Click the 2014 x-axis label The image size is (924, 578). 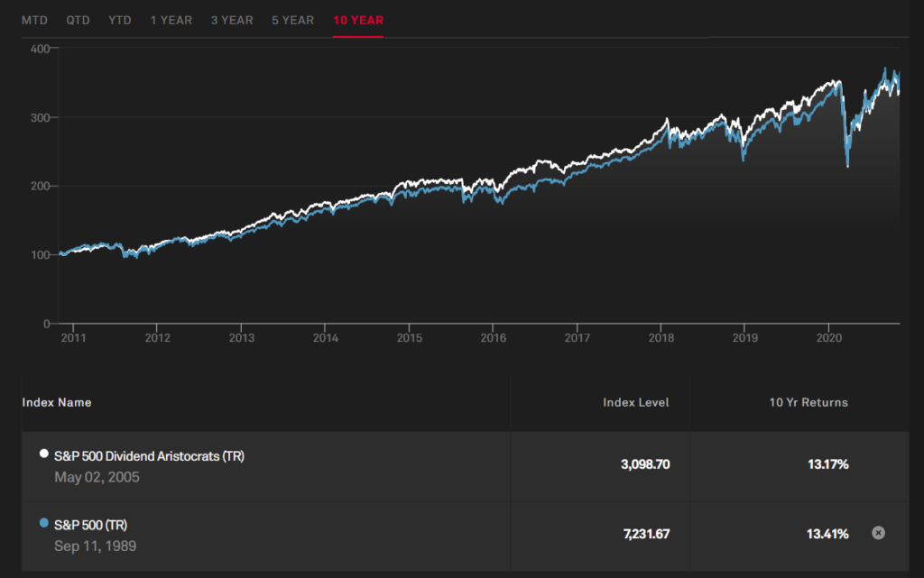coord(325,338)
